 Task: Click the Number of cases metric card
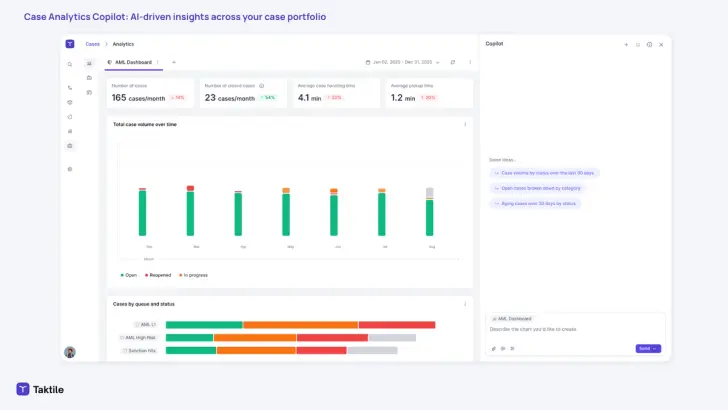pyautogui.click(x=150, y=93)
